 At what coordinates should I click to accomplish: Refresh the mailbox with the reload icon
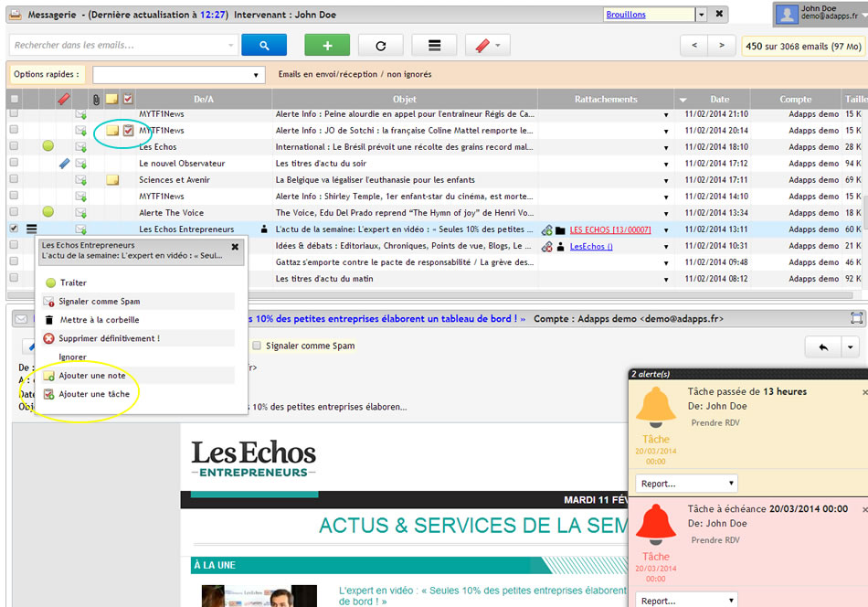pos(381,46)
